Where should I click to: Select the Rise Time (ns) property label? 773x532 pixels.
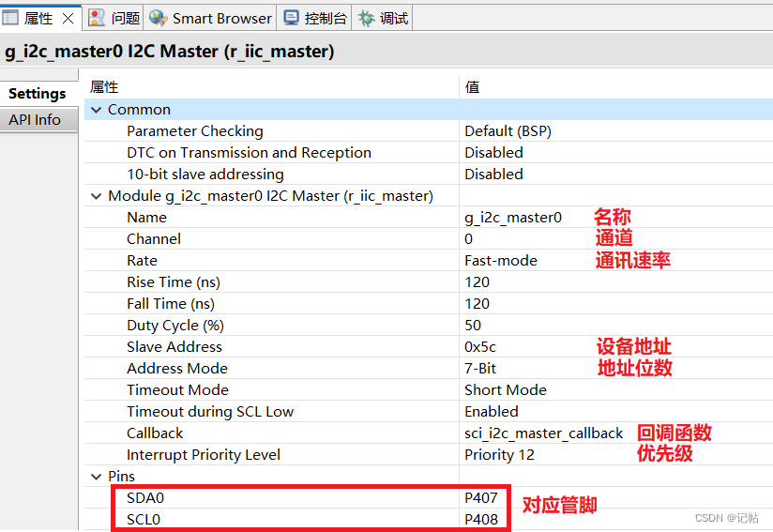coord(173,282)
